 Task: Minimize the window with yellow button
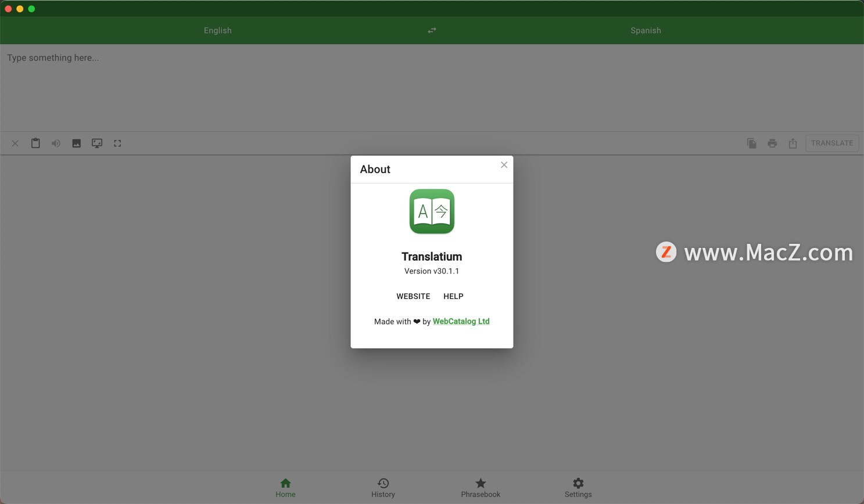20,9
